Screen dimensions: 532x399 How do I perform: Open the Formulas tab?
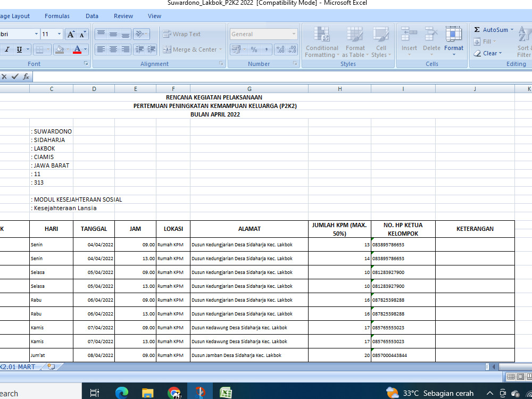[x=57, y=16]
